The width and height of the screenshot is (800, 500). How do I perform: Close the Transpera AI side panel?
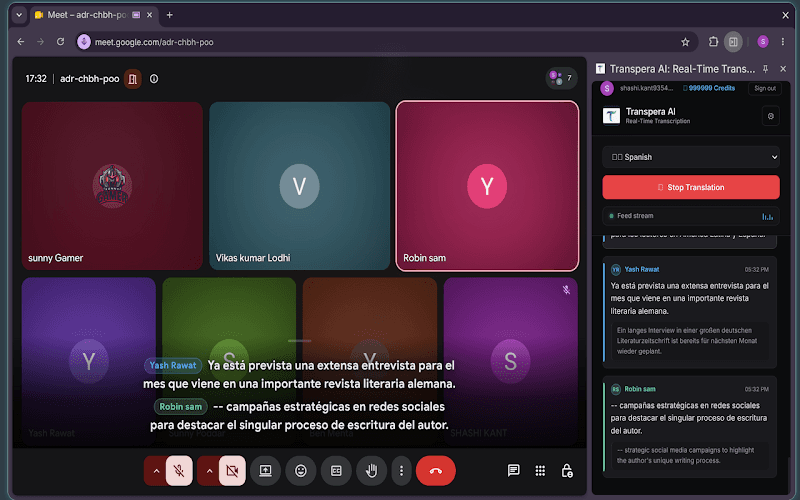coord(783,68)
